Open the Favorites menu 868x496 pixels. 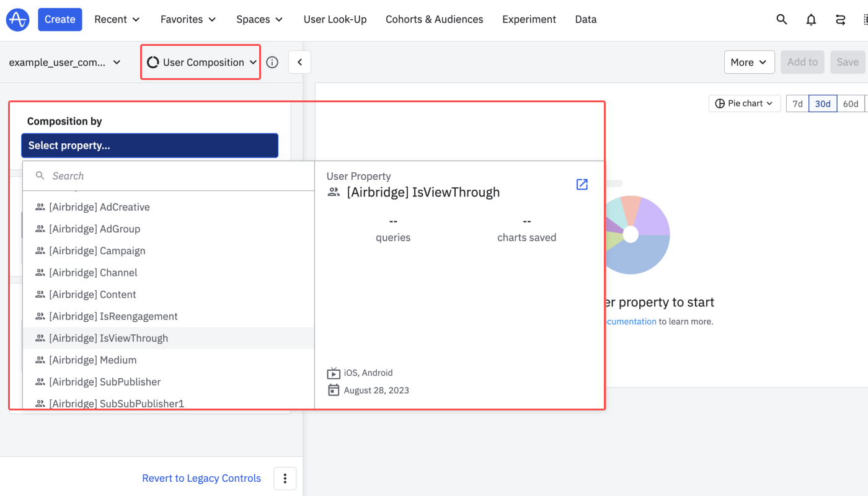coord(188,19)
